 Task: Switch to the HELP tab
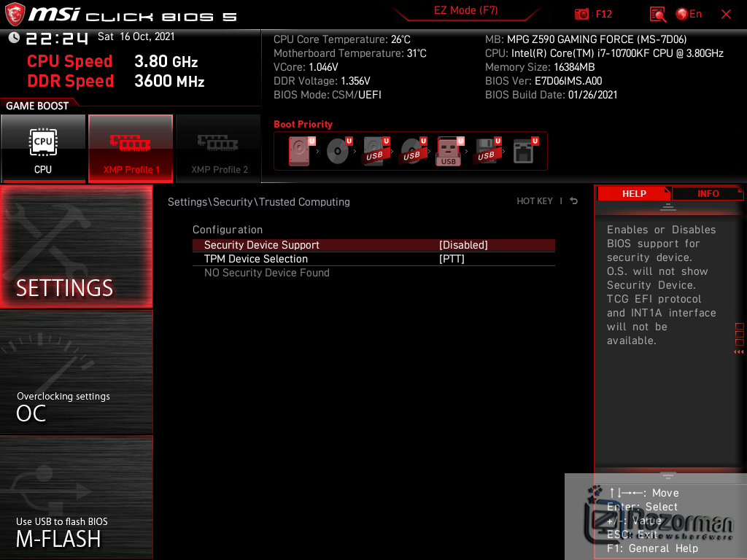[x=634, y=194]
